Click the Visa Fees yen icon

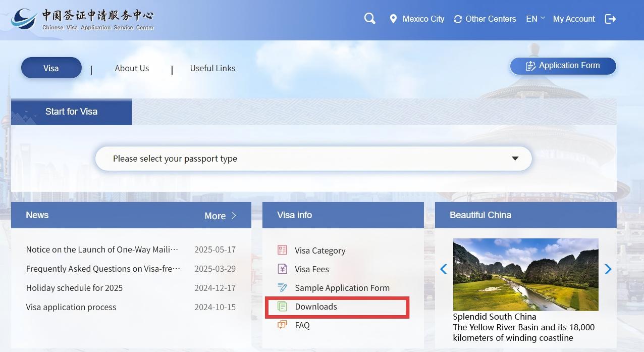point(282,269)
